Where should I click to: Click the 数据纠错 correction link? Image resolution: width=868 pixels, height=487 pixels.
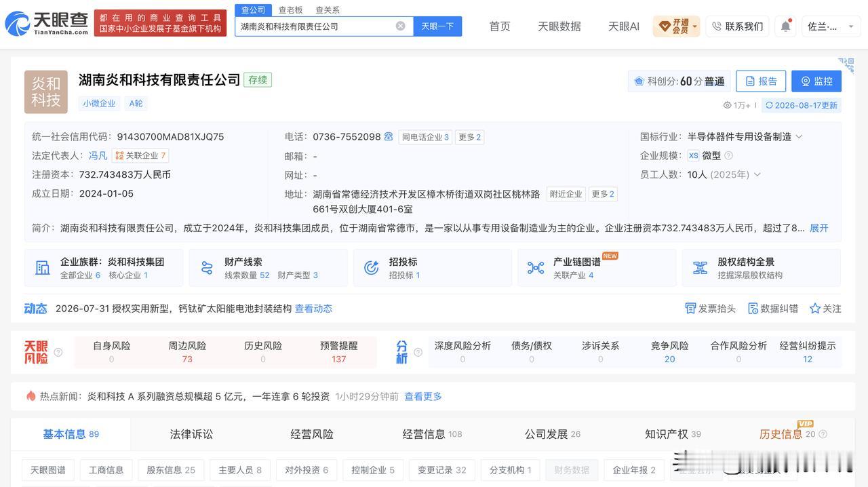coord(772,309)
